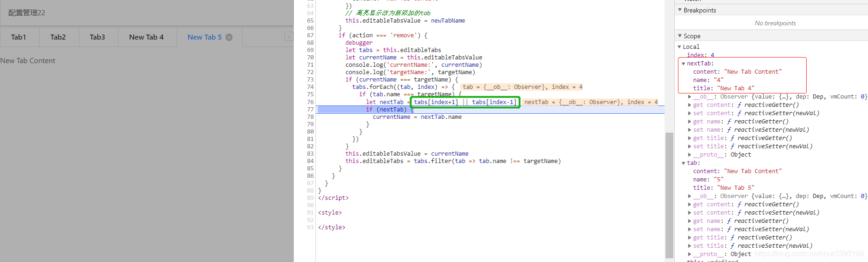Click the </script> closing tag line

[333, 198]
